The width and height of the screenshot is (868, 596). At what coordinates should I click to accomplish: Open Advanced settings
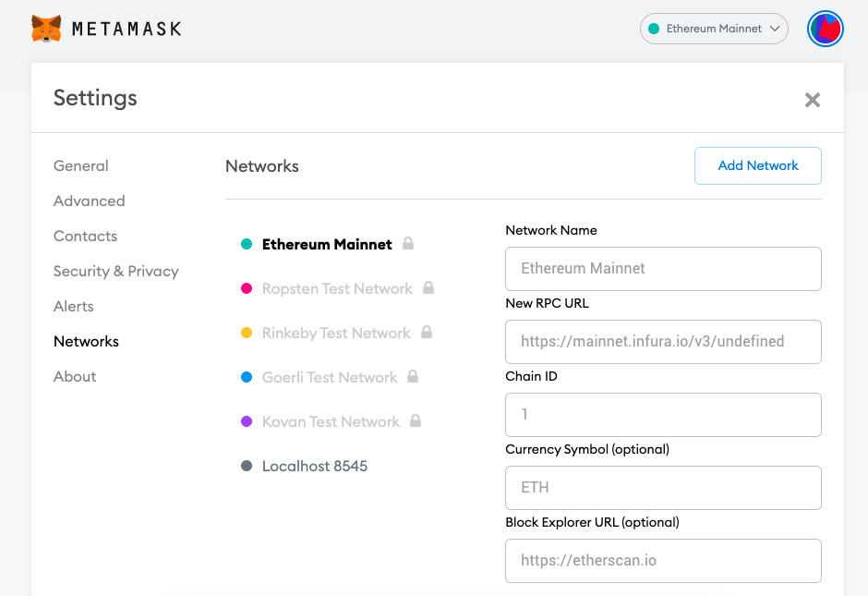pyautogui.click(x=90, y=201)
